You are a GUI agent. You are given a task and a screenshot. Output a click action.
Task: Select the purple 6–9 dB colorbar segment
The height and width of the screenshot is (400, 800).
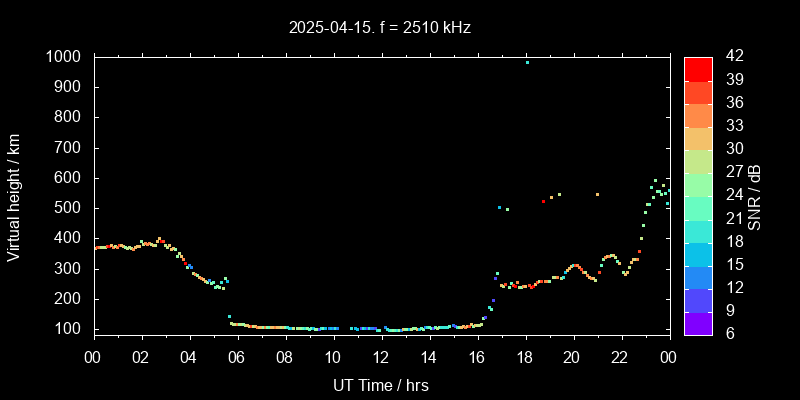(x=698, y=323)
